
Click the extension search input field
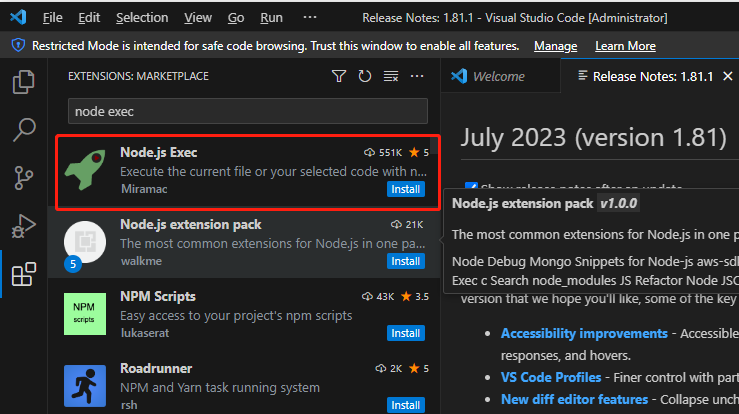point(247,111)
